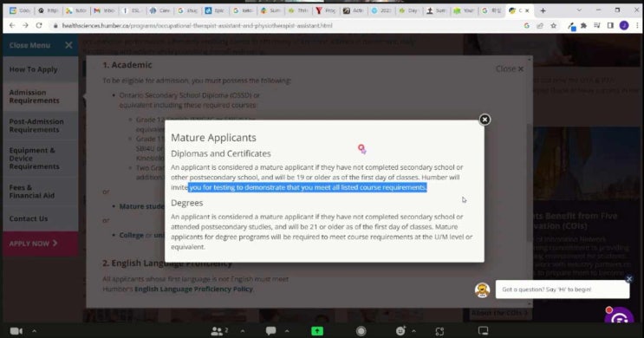This screenshot has height=338, width=644.
Task: Click green Zoom share screen button
Action: [317, 331]
